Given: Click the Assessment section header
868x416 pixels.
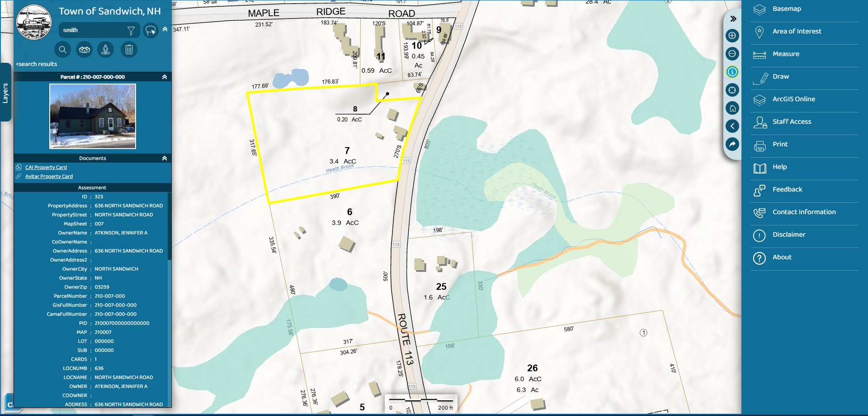Looking at the screenshot, I should (92, 187).
